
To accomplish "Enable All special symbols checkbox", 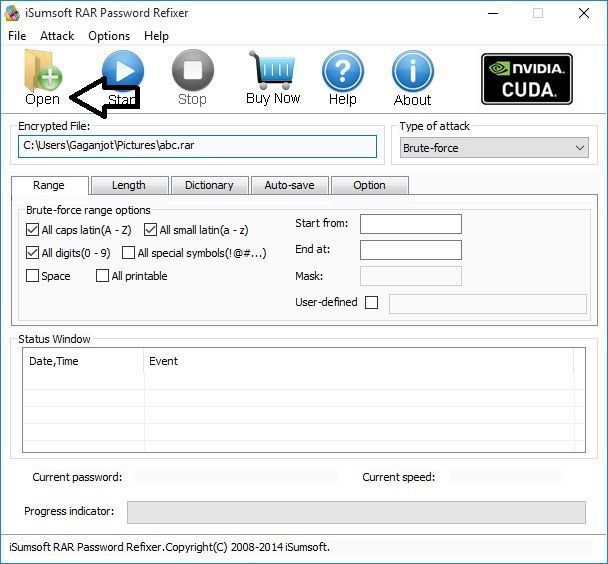I will click(x=128, y=253).
